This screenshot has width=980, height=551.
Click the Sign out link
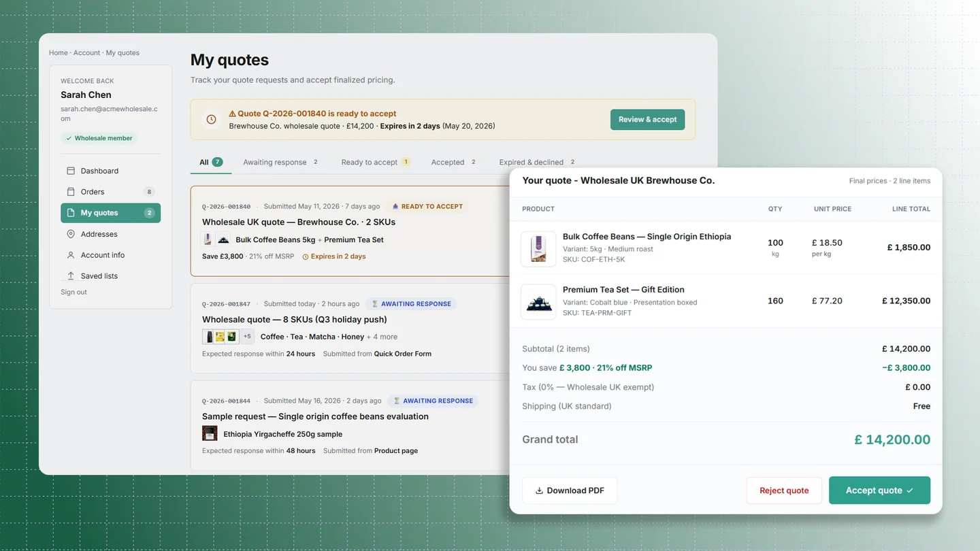(x=73, y=292)
